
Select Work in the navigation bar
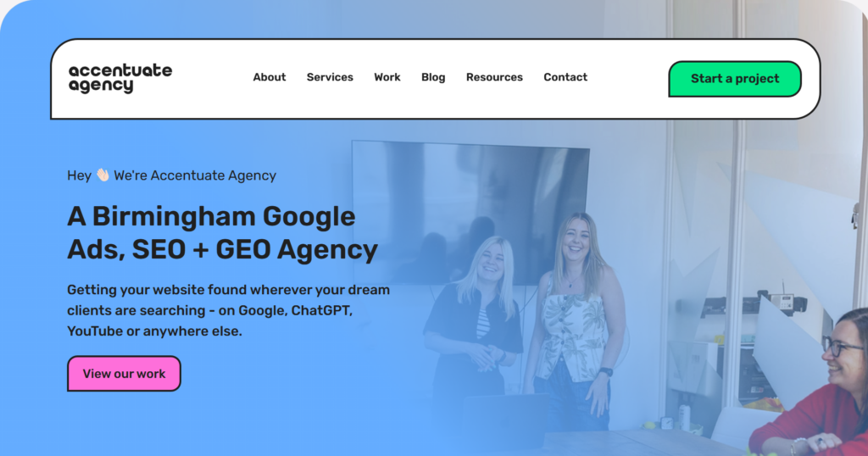[x=387, y=77]
